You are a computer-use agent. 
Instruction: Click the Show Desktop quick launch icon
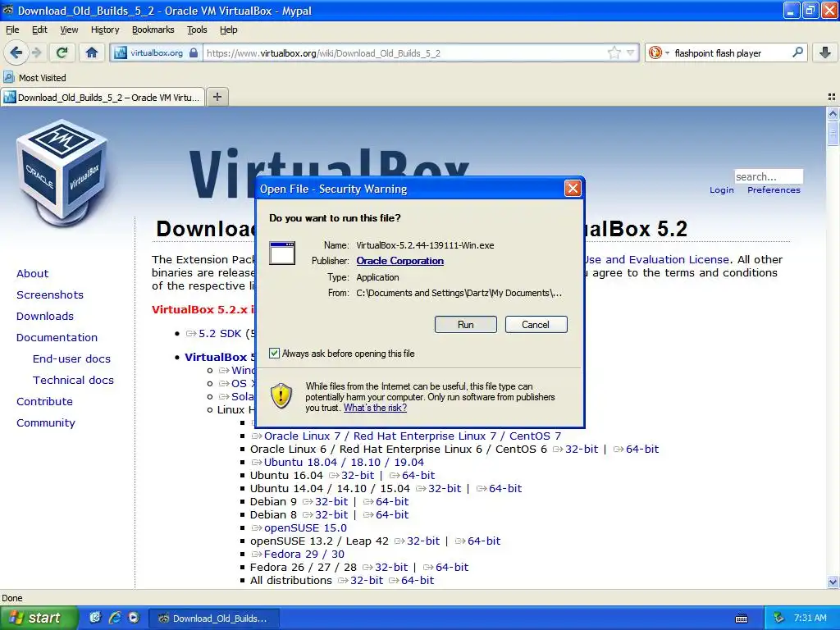(95, 618)
